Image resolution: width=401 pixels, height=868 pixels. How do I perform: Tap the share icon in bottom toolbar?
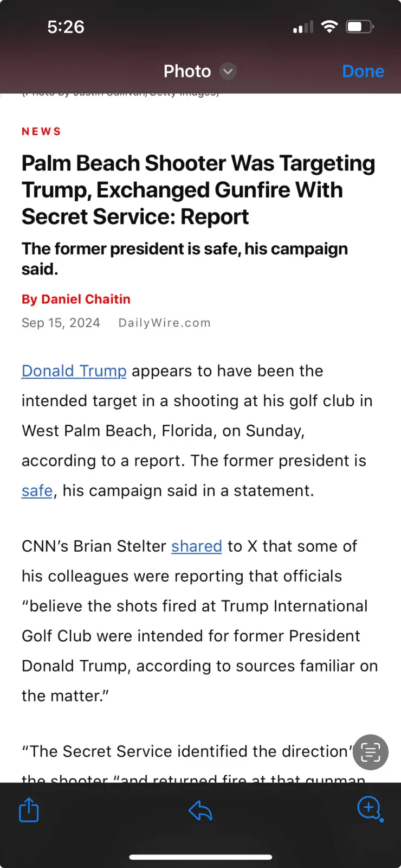pyautogui.click(x=29, y=810)
